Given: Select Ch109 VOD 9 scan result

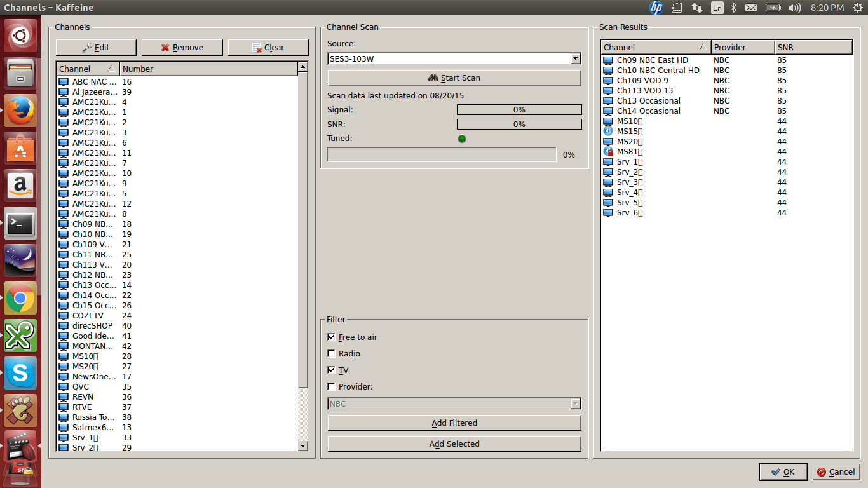Looking at the screenshot, I should coord(726,80).
